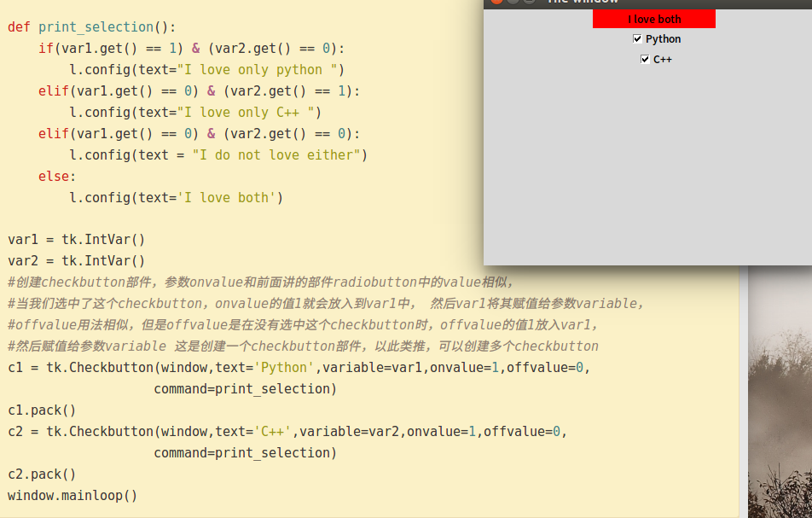Viewport: 812px width, 518px height.
Task: Click the comment line starting '#然后赋值给参数variable'
Action: (x=303, y=346)
